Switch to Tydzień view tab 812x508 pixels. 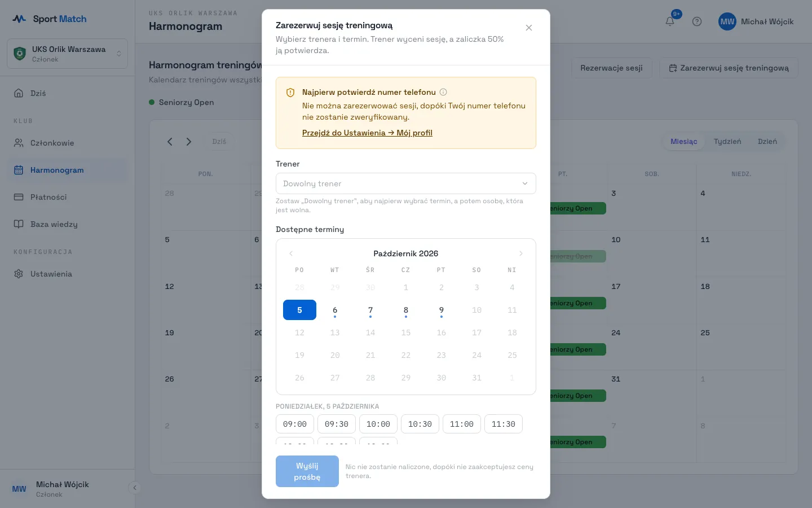tap(727, 142)
